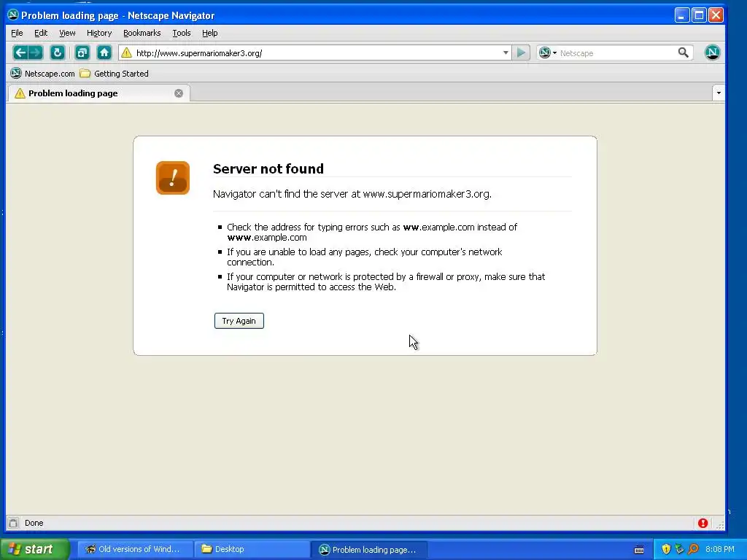Open the File menu
The image size is (747, 560).
tap(17, 33)
